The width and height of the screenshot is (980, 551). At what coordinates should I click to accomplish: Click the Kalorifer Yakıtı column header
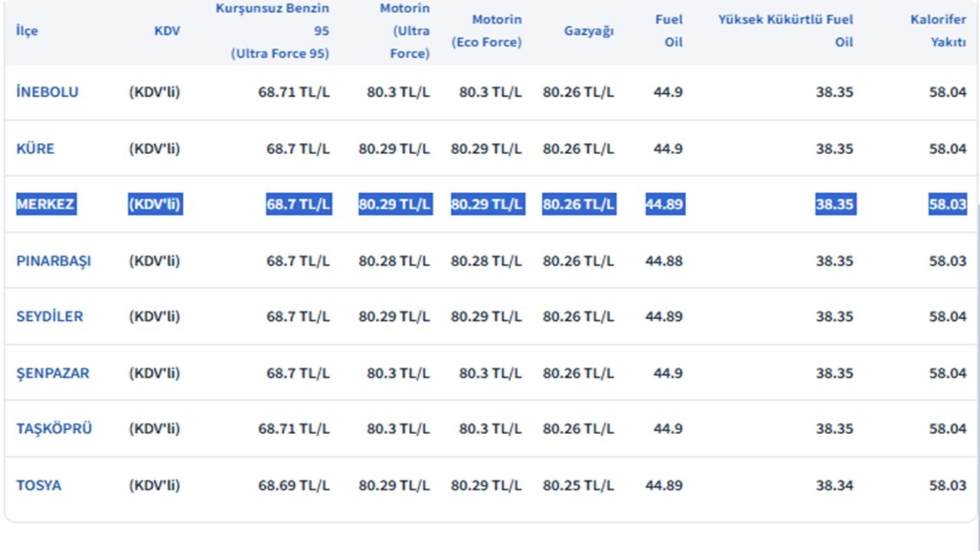(938, 31)
